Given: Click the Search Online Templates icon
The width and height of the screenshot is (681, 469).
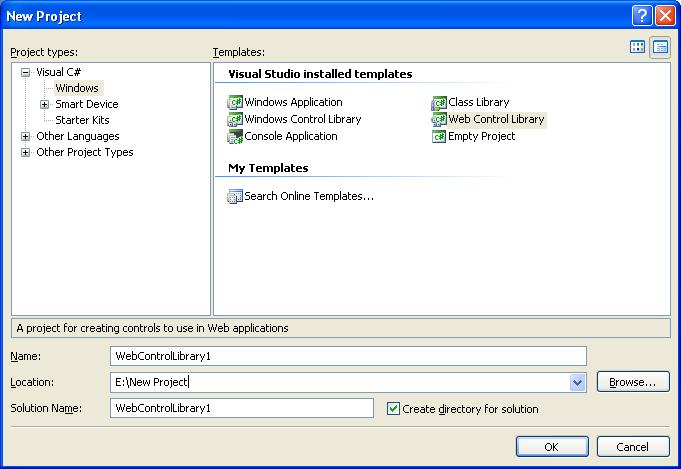Looking at the screenshot, I should [x=235, y=196].
